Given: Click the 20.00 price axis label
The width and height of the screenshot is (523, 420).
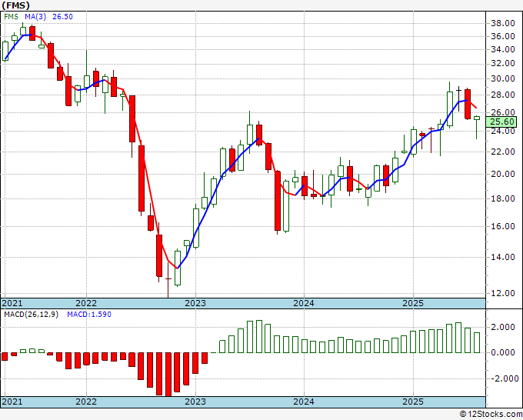Looking at the screenshot, I should click(502, 174).
